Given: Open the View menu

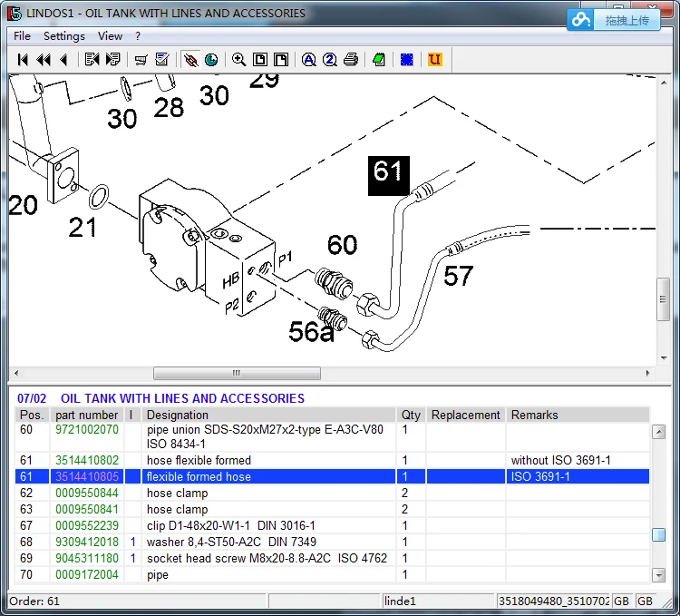Looking at the screenshot, I should (110, 36).
